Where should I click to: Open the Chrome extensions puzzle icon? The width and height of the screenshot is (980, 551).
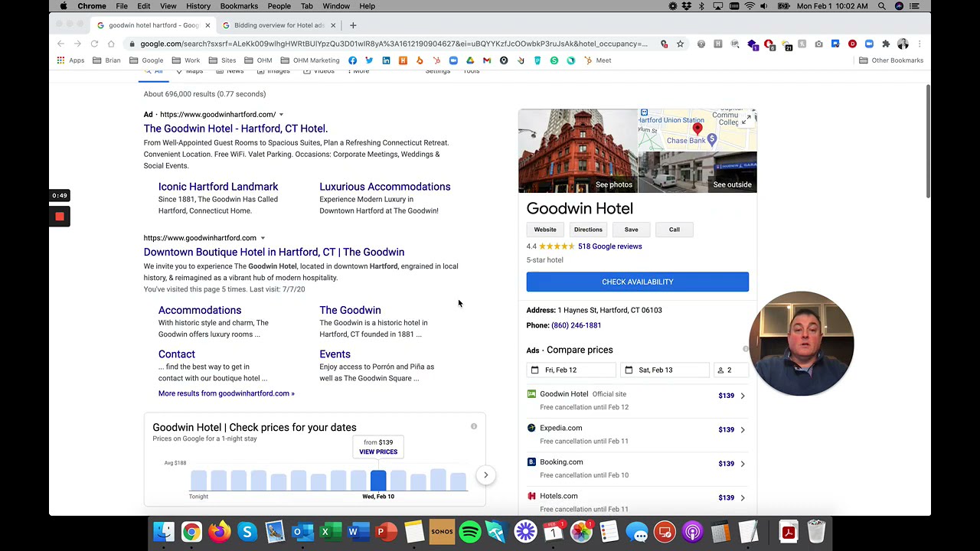point(886,44)
